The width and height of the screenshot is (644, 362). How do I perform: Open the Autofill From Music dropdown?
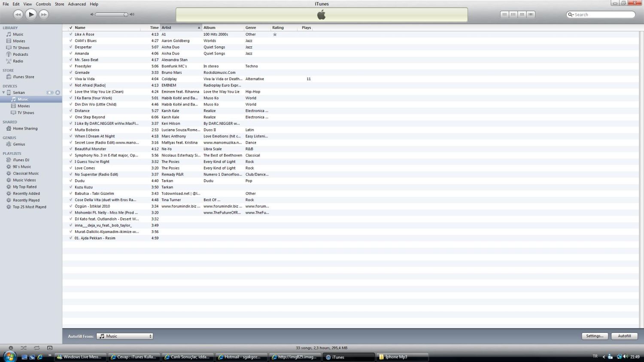click(125, 336)
